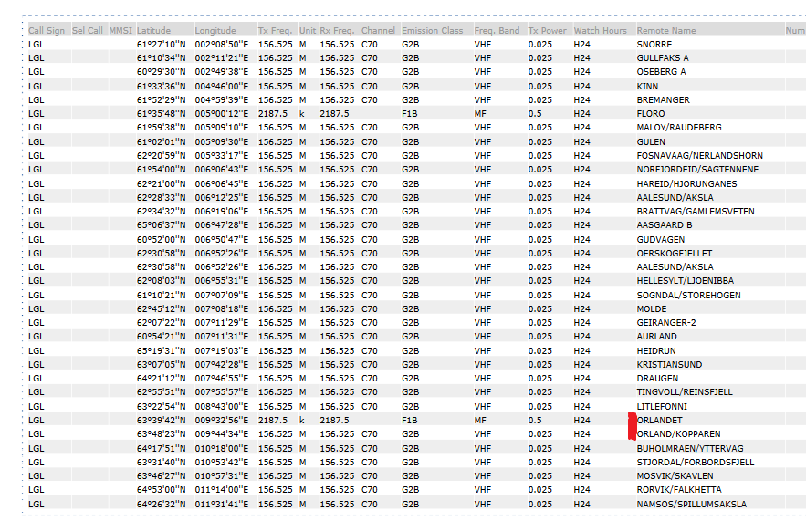Click the AURLAND remote name
806x532 pixels.
tap(656, 336)
